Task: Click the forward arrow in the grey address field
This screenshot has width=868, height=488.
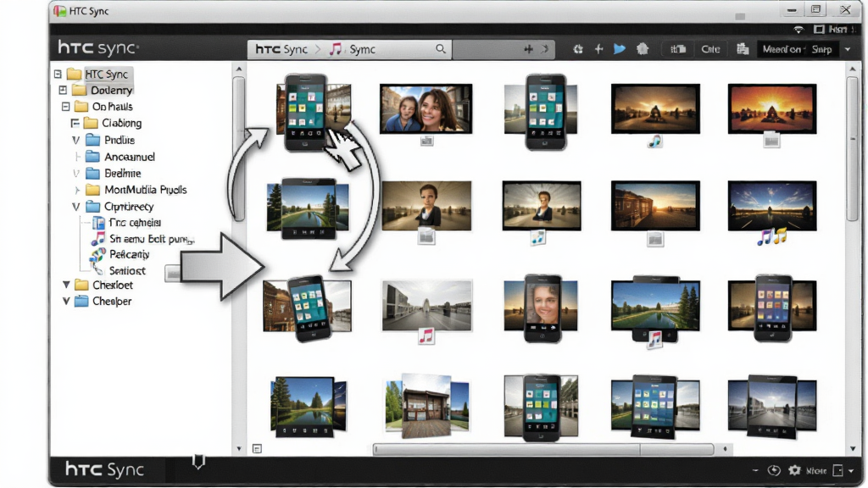Action: 545,49
